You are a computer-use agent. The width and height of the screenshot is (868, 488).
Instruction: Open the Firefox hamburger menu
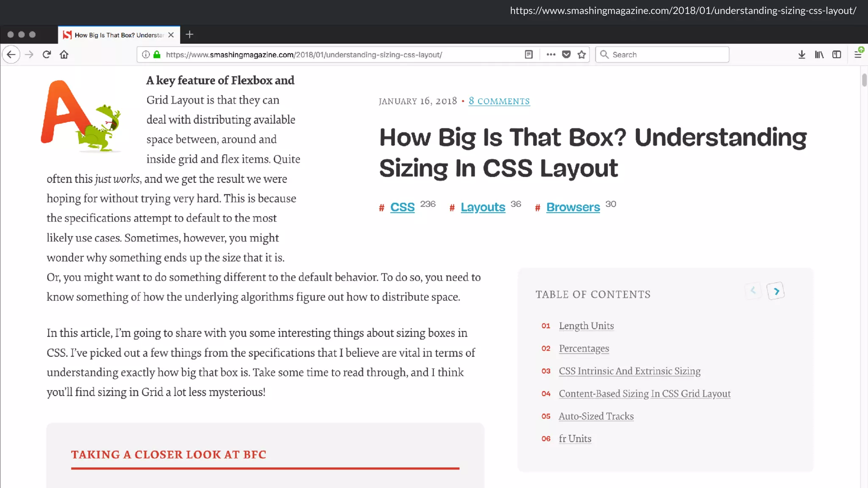[x=857, y=55]
